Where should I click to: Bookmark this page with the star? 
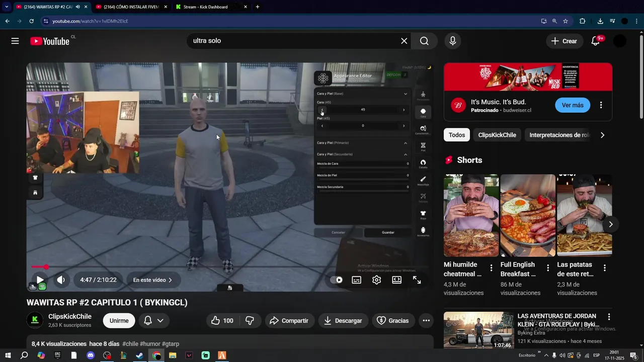click(566, 21)
